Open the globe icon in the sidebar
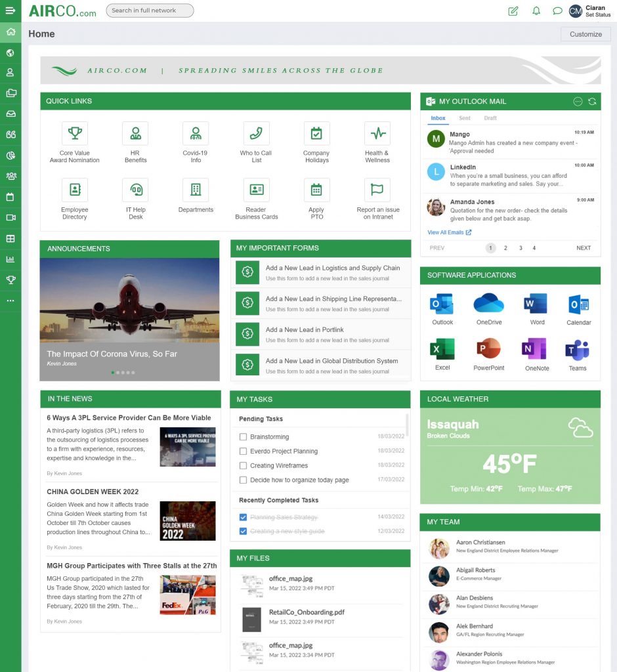This screenshot has height=672, width=617. [9, 52]
